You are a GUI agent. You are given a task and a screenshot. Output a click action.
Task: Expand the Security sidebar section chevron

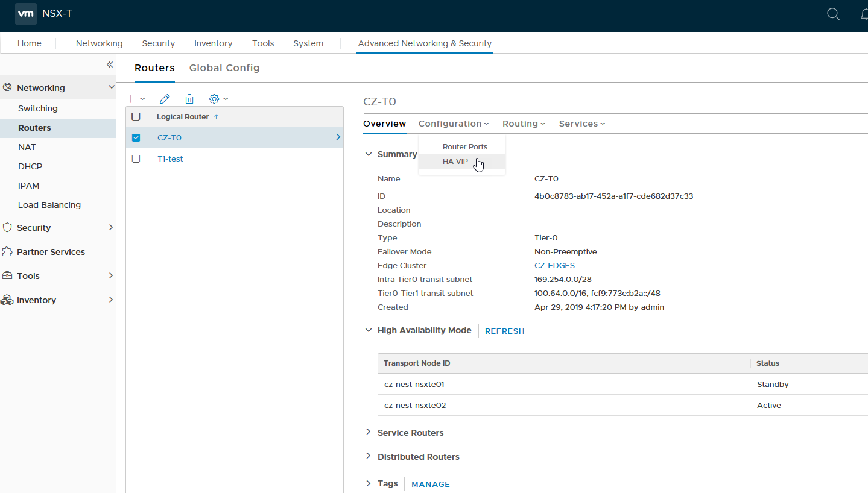(111, 227)
